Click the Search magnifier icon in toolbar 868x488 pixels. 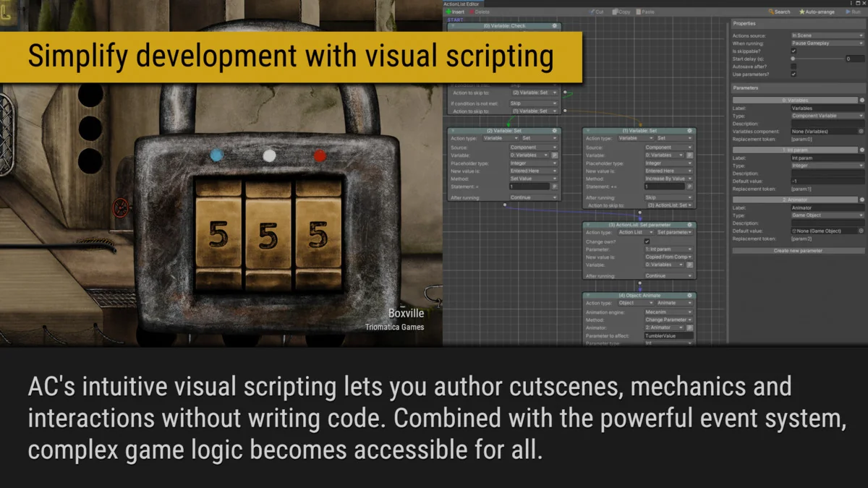[772, 12]
